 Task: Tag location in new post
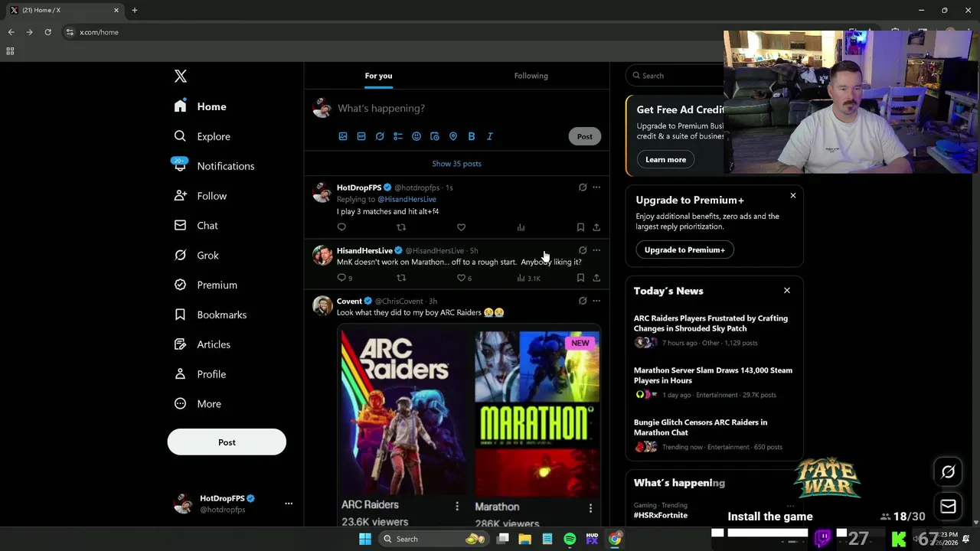pyautogui.click(x=453, y=136)
